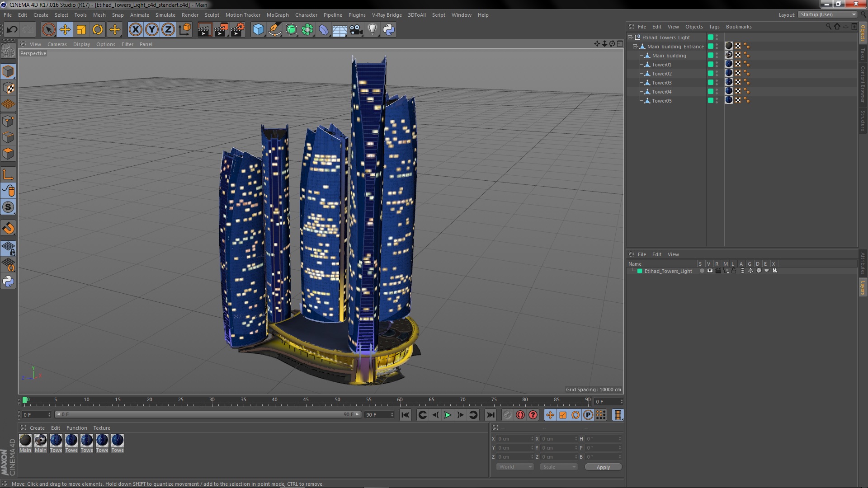Open the Deformer objects icon
The width and height of the screenshot is (868, 488).
[324, 30]
